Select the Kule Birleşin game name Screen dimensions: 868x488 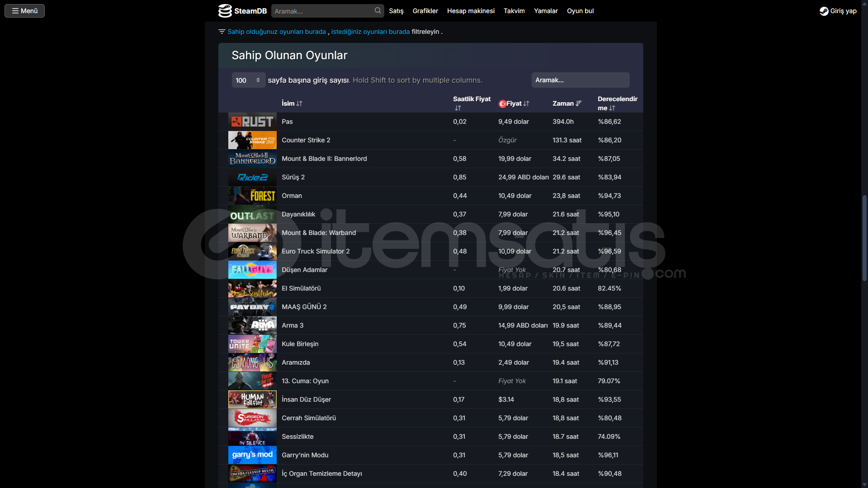click(x=300, y=344)
